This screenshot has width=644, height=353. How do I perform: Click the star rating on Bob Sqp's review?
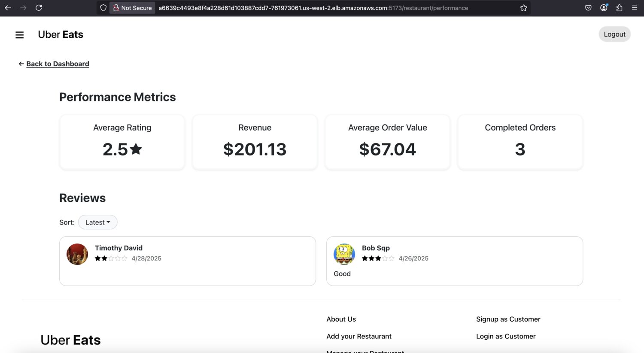click(378, 259)
